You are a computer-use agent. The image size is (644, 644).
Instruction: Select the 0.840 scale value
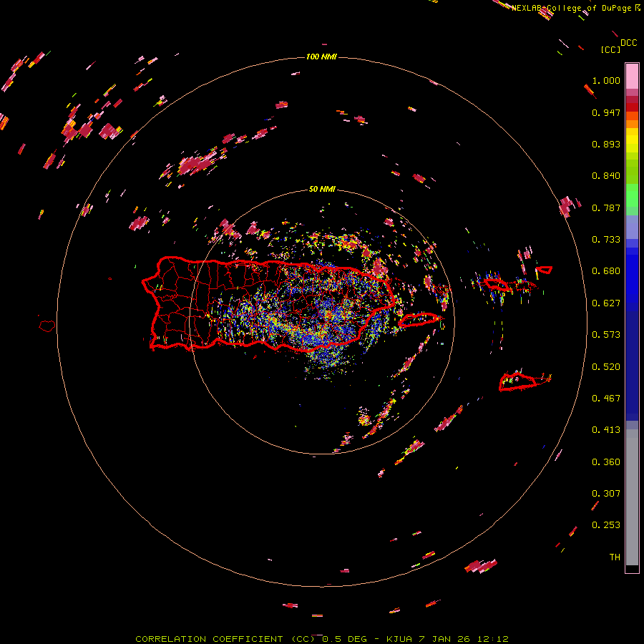pos(606,176)
